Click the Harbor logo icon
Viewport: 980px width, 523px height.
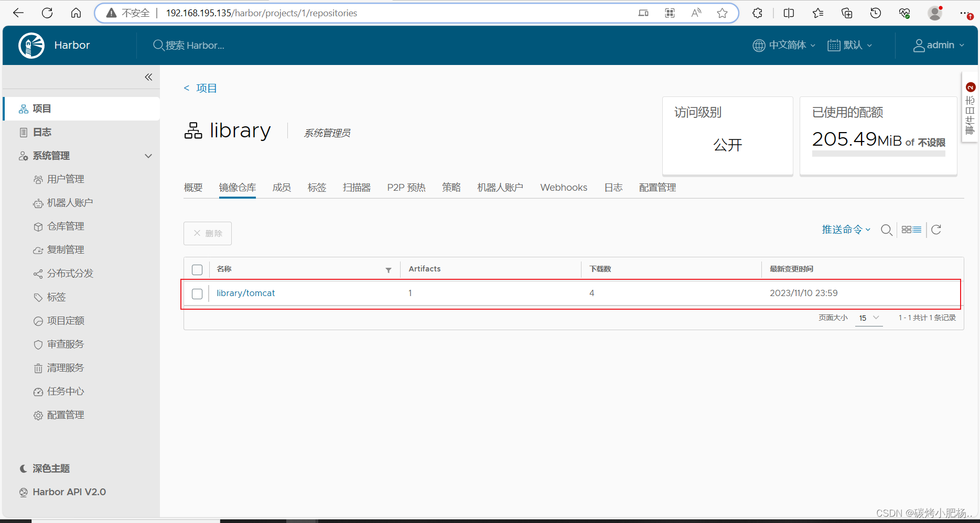pyautogui.click(x=31, y=46)
